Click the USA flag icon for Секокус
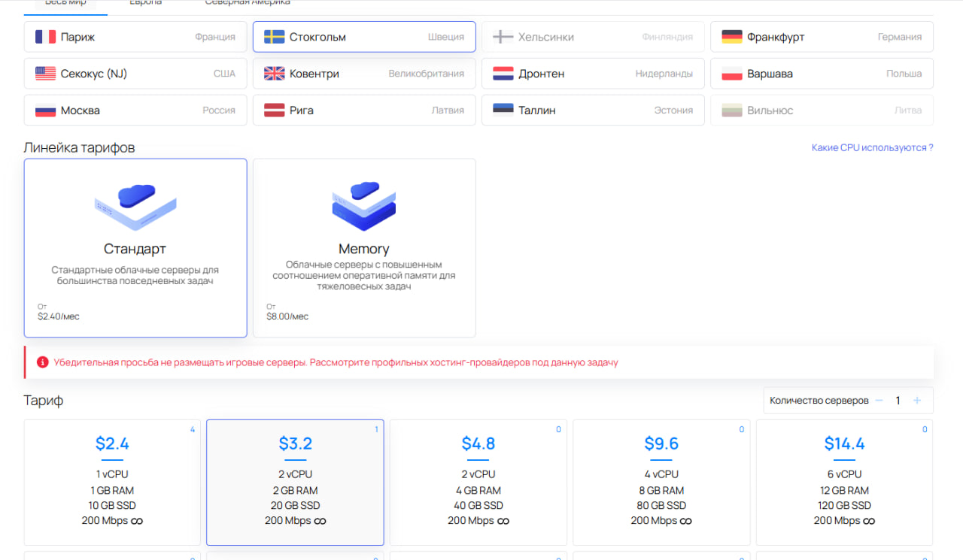 tap(46, 74)
